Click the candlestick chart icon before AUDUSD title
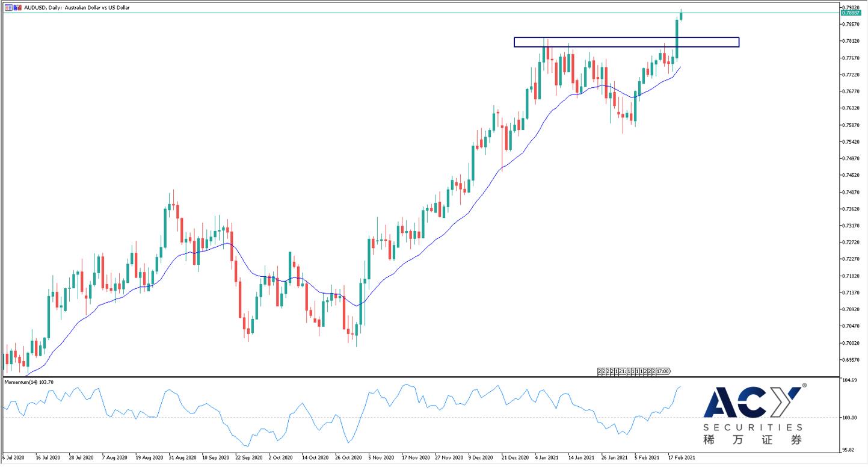This screenshot has width=868, height=467. [x=17, y=8]
